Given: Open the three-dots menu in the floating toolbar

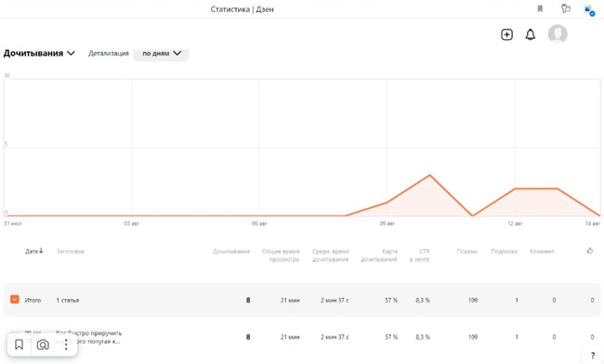Looking at the screenshot, I should pos(66,344).
